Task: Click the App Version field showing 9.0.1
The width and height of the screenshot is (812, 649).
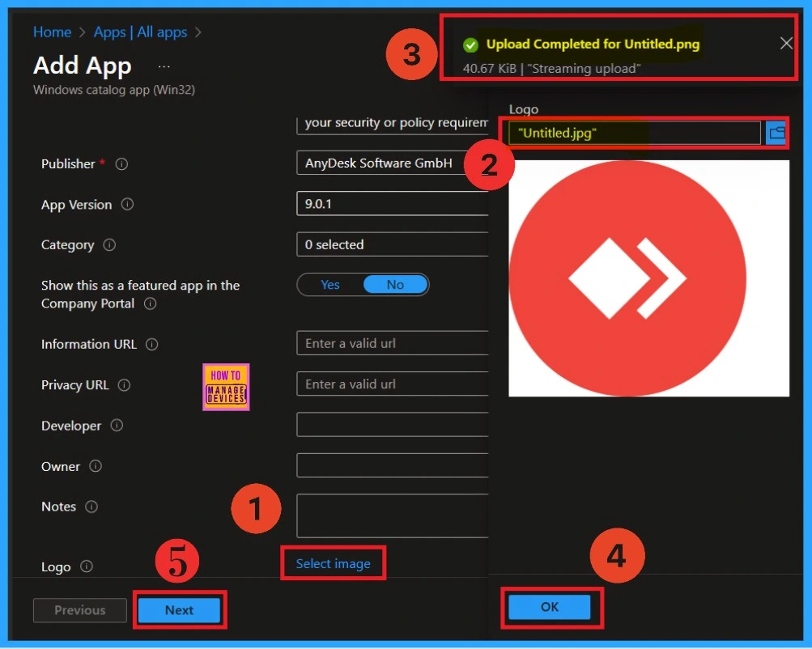Action: point(393,204)
